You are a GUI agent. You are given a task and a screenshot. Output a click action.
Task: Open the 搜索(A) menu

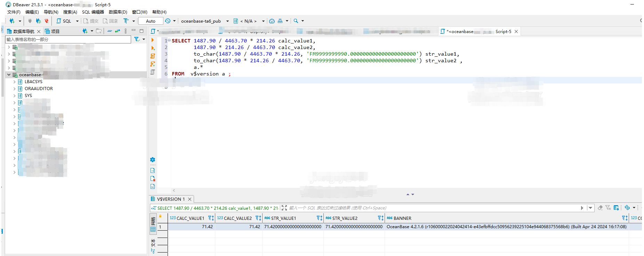click(x=70, y=12)
